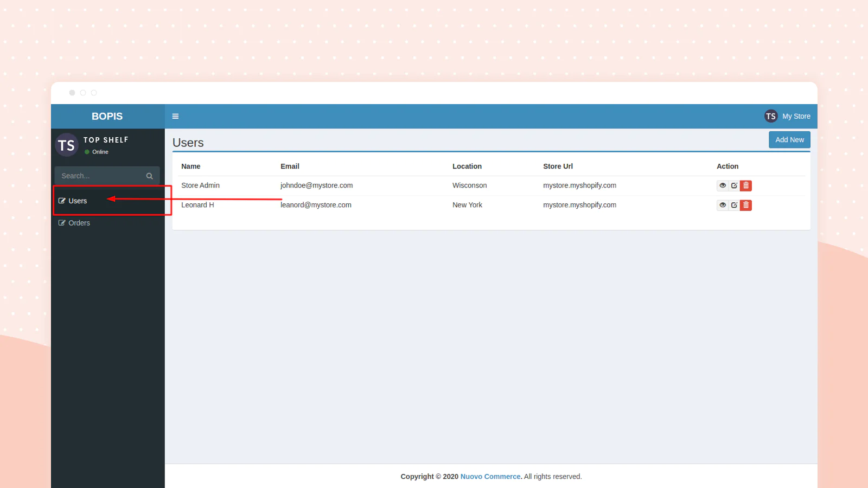Click the TS avatar in top bar
868x488 pixels.
[770, 116]
